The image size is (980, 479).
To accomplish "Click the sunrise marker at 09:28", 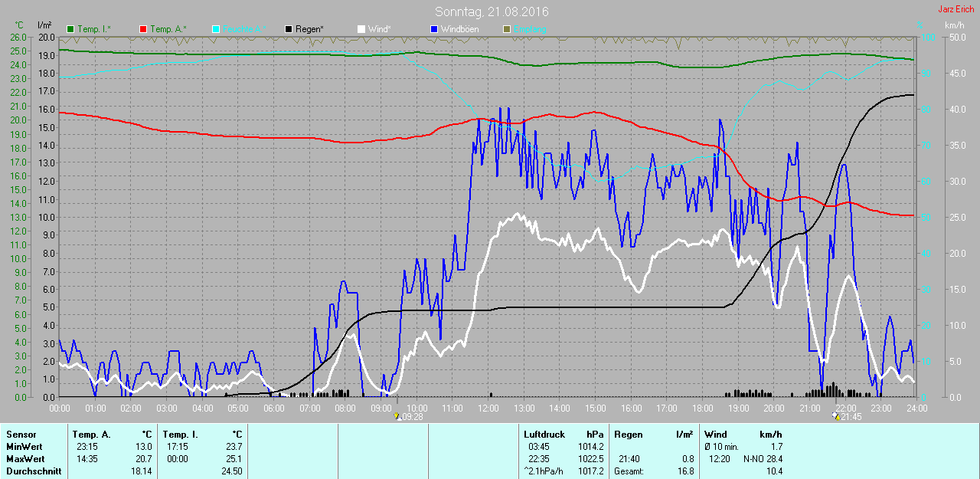I will pyautogui.click(x=397, y=416).
